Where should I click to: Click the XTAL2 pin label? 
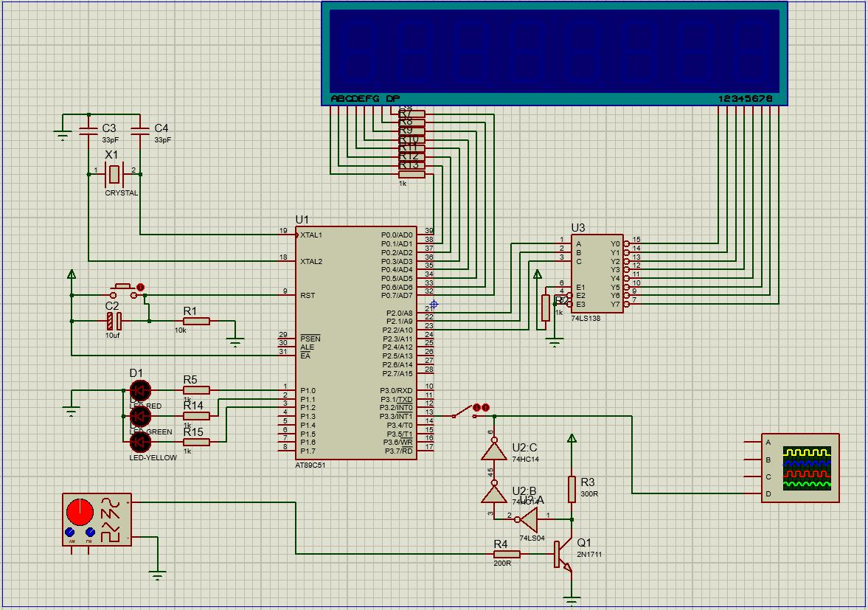coord(311,261)
